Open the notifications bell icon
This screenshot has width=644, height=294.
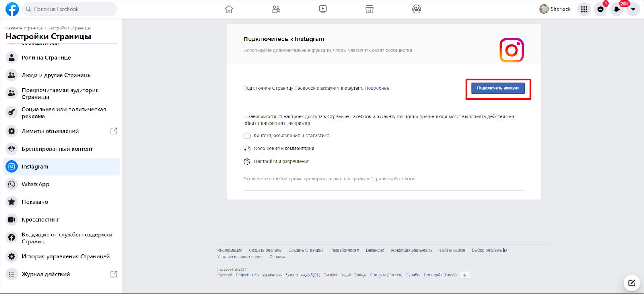pos(617,9)
